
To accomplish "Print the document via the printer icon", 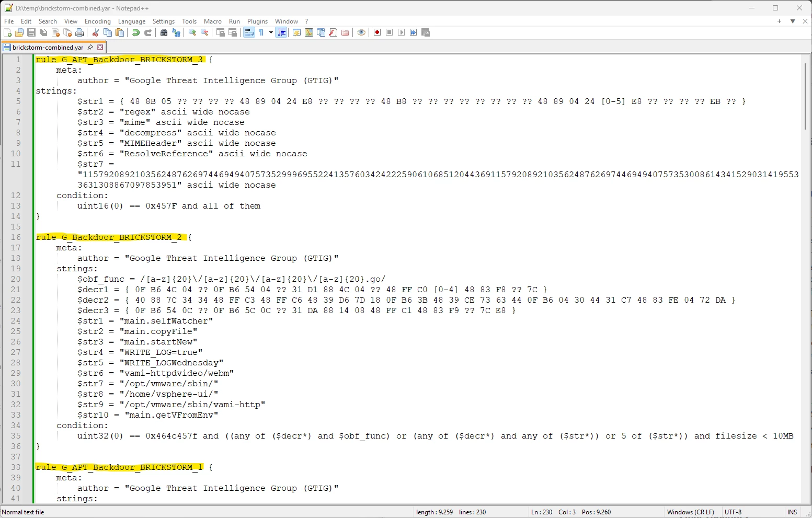I will [x=79, y=32].
